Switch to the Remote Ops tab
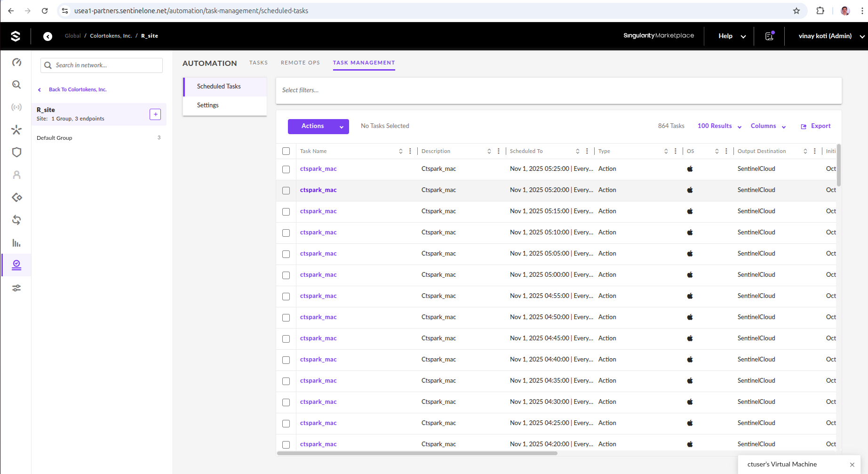Image resolution: width=868 pixels, height=474 pixels. (300, 63)
